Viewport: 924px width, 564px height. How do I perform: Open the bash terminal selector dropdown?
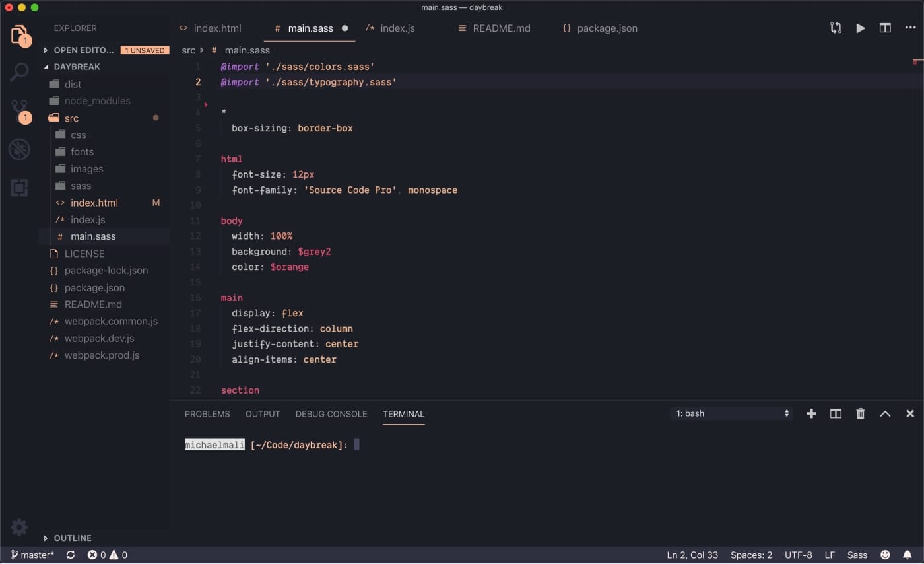(x=731, y=414)
